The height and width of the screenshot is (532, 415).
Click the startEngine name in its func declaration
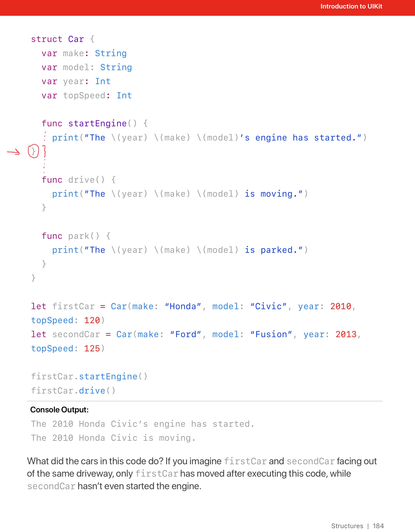(x=97, y=123)
